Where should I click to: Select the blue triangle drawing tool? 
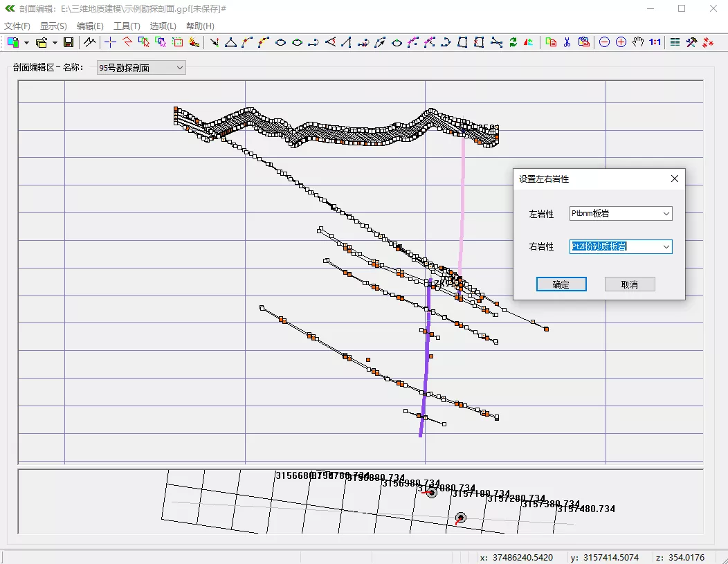click(230, 42)
